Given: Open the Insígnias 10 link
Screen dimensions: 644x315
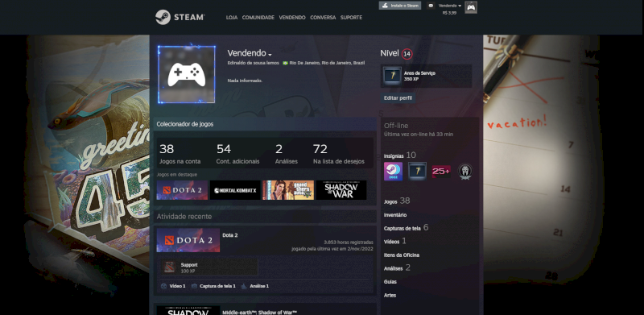Looking at the screenshot, I should [399, 155].
